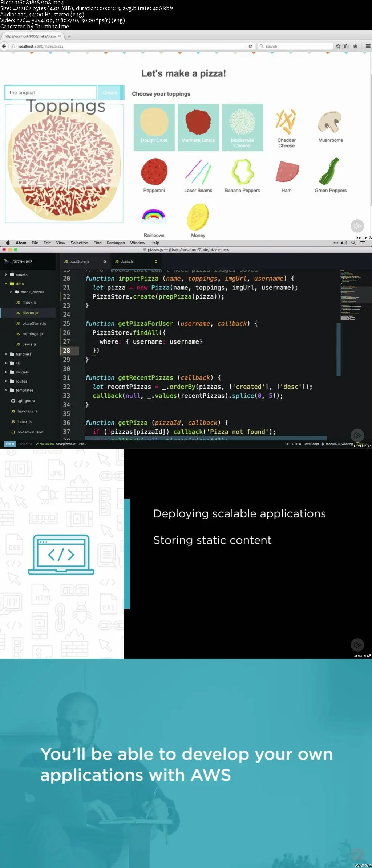372x868 pixels.
Task: Choose the Mushrooms topping icon
Action: [x=331, y=122]
